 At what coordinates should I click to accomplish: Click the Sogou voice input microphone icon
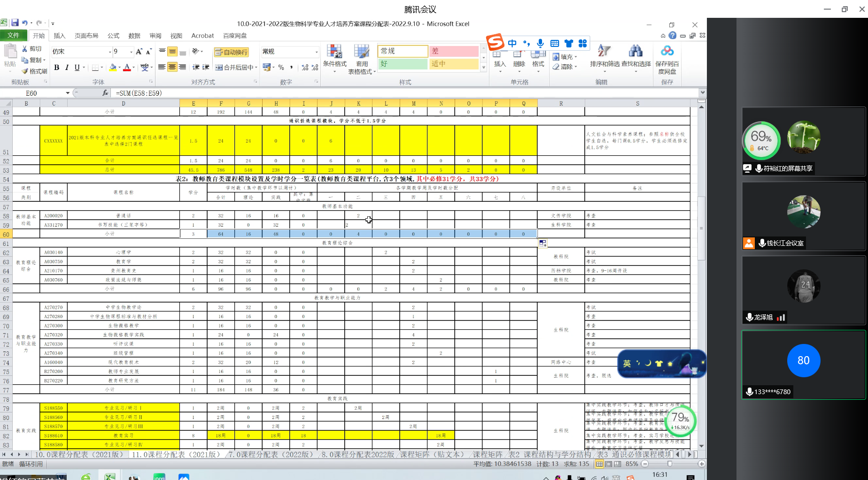(x=540, y=43)
